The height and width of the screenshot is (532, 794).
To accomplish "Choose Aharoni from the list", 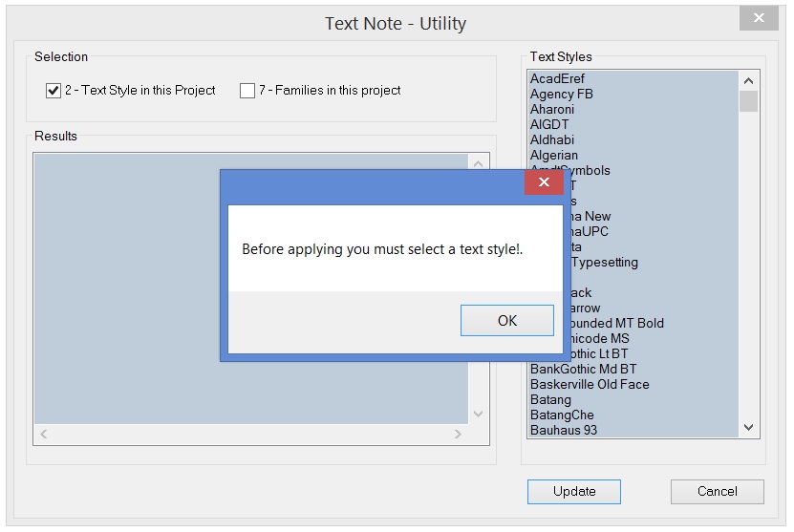I will pos(552,109).
